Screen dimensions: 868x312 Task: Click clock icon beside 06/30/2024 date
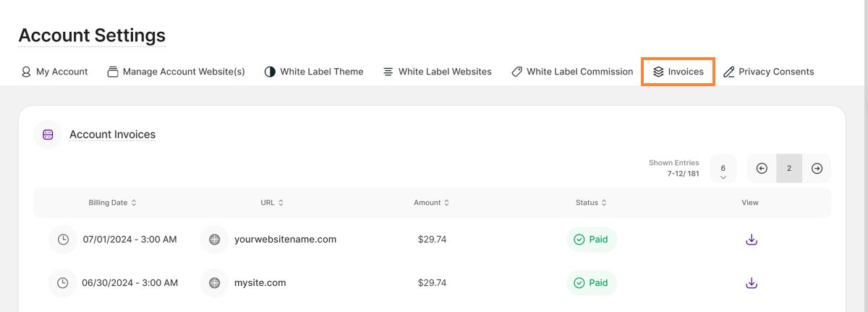[63, 283]
